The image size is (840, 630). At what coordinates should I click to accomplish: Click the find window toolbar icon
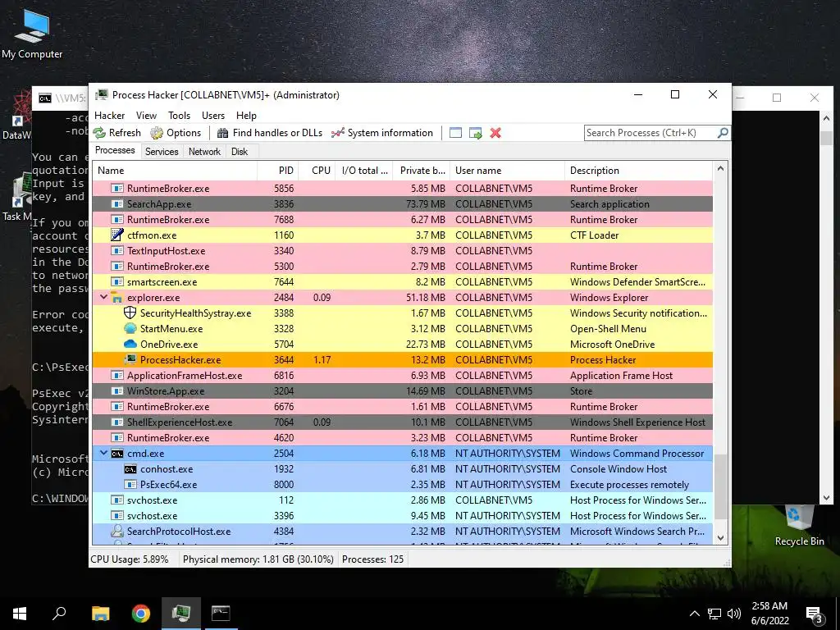455,133
